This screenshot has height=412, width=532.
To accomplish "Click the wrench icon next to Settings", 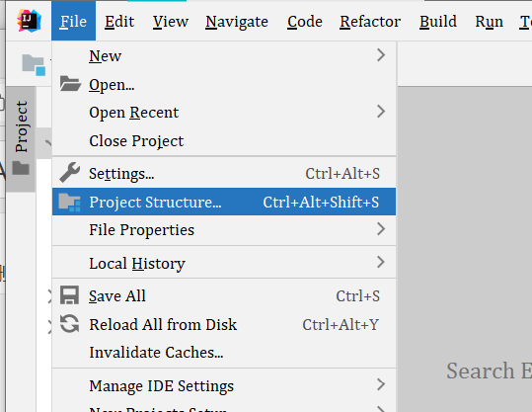I will coord(69,173).
